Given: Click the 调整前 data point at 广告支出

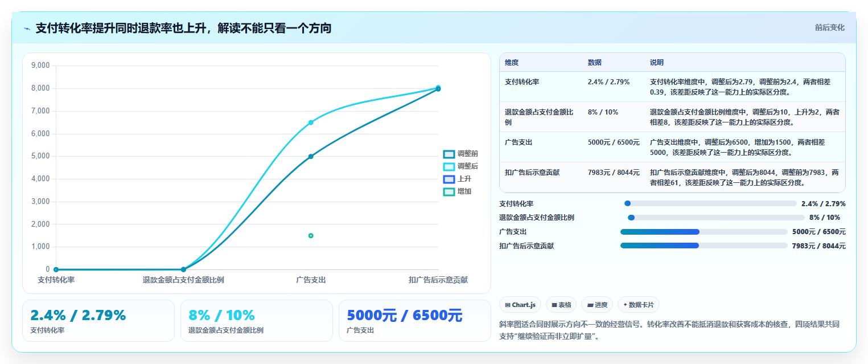Looking at the screenshot, I should click(311, 156).
